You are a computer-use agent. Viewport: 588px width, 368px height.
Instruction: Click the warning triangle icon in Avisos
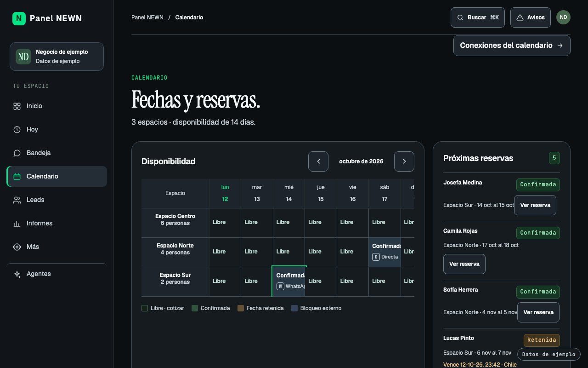click(520, 17)
